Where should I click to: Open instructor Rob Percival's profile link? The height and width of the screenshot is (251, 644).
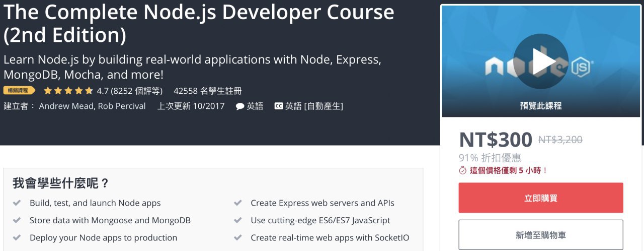122,106
